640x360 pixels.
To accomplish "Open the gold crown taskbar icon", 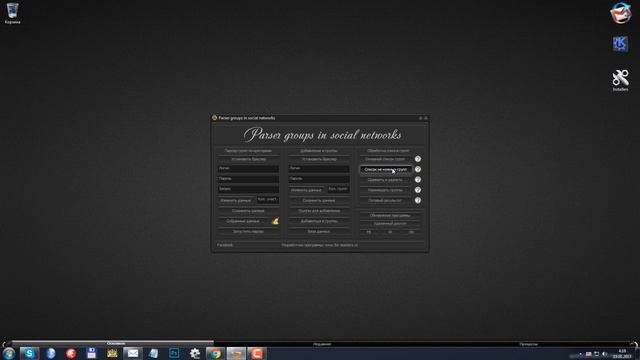I will click(112, 353).
